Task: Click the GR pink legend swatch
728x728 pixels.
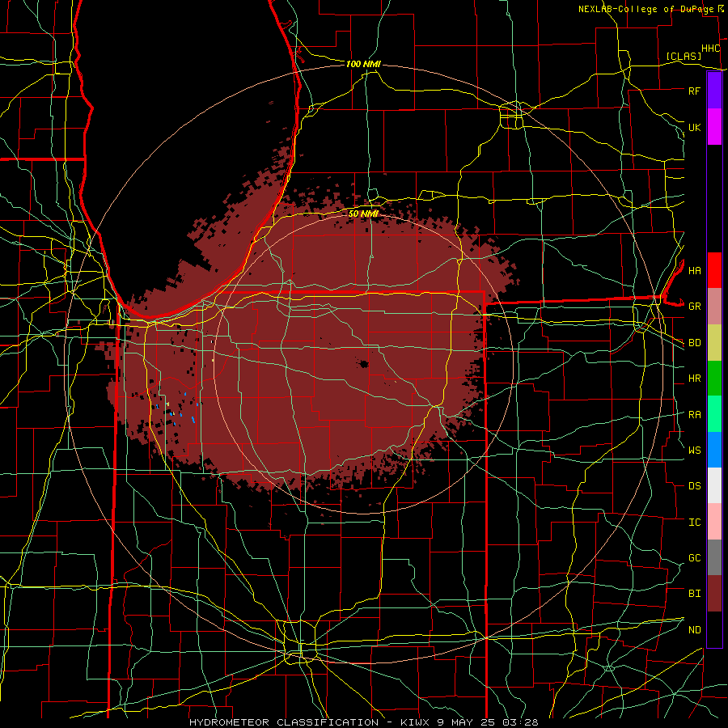Action: [714, 307]
